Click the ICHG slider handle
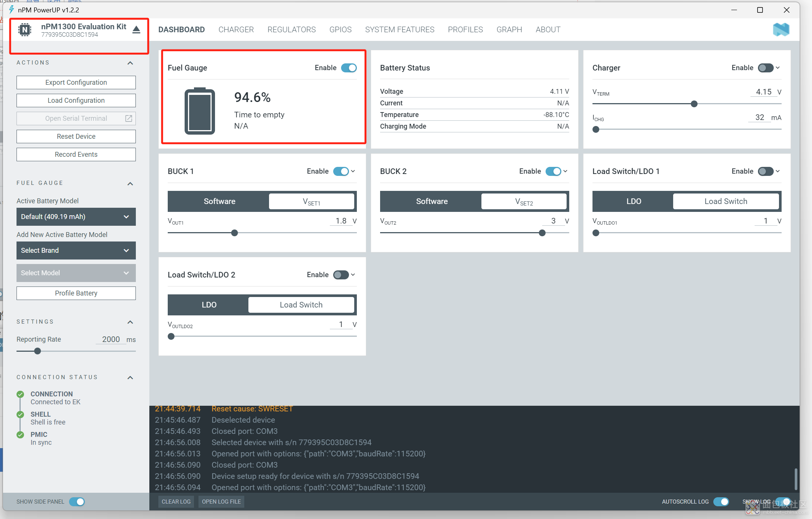The height and width of the screenshot is (519, 812). [596, 129]
